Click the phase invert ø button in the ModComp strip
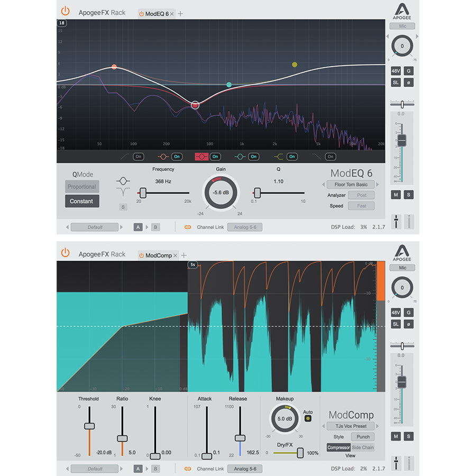 pyautogui.click(x=409, y=324)
